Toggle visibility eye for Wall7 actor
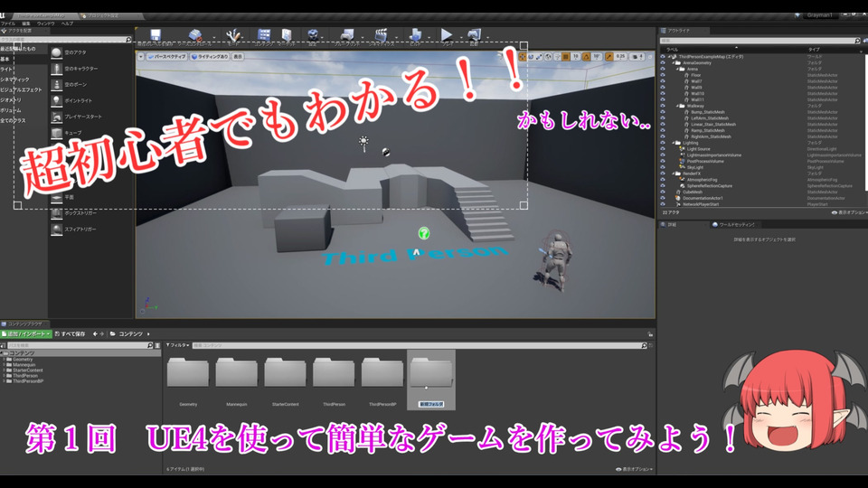Viewport: 868px width, 488px height. pyautogui.click(x=663, y=81)
